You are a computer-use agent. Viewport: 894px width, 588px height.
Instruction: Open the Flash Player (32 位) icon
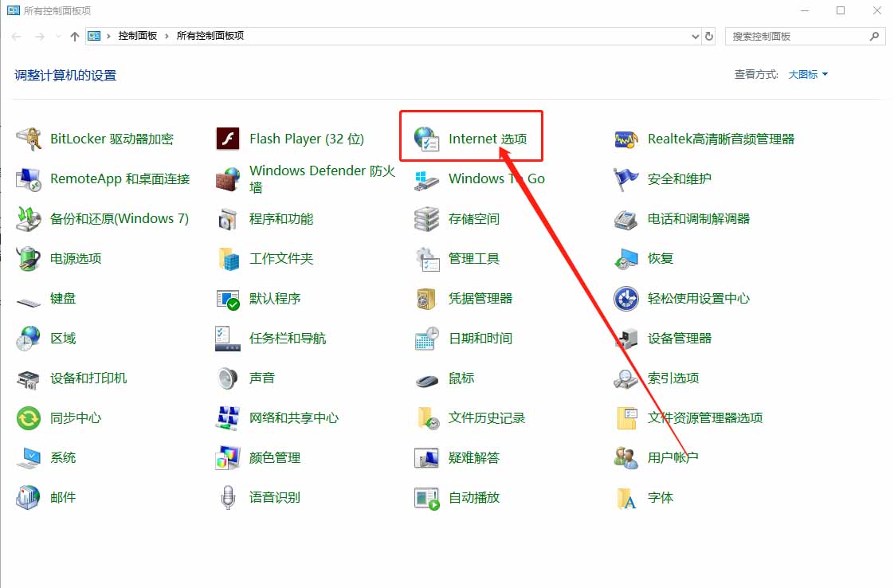[x=228, y=139]
